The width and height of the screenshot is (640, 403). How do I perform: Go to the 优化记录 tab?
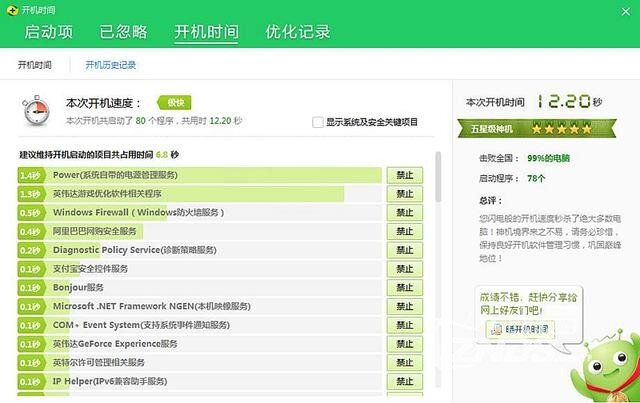(298, 32)
